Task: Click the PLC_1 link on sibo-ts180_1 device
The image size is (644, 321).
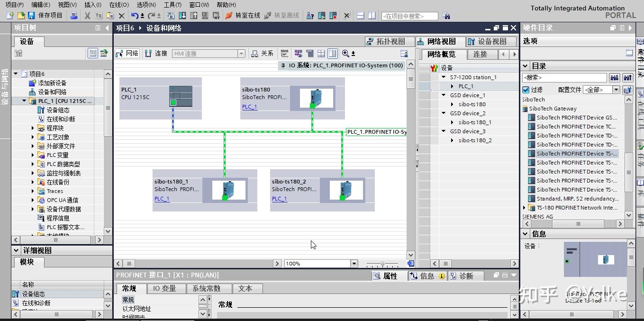Action: click(x=162, y=199)
